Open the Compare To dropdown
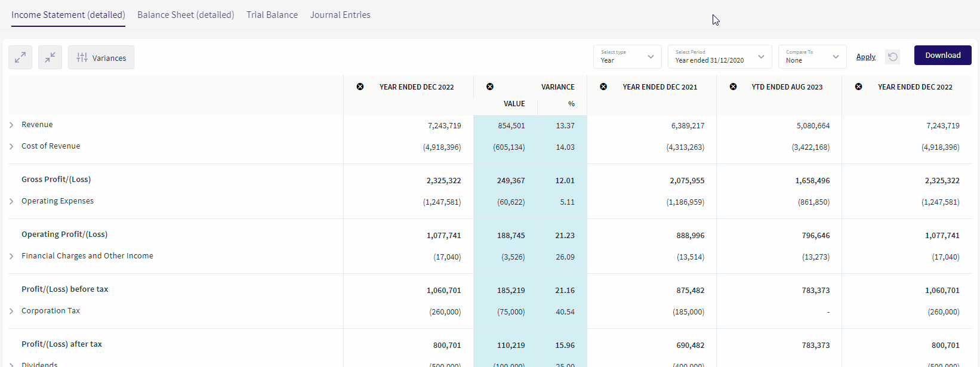Screen dimensions: 980x367 point(812,57)
